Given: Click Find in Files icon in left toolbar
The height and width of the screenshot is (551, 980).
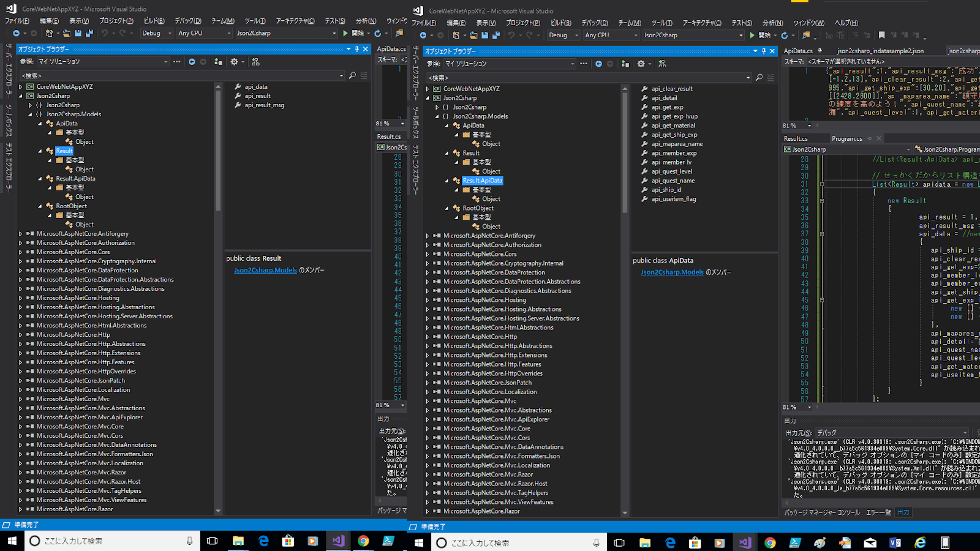Looking at the screenshot, I should [x=399, y=33].
